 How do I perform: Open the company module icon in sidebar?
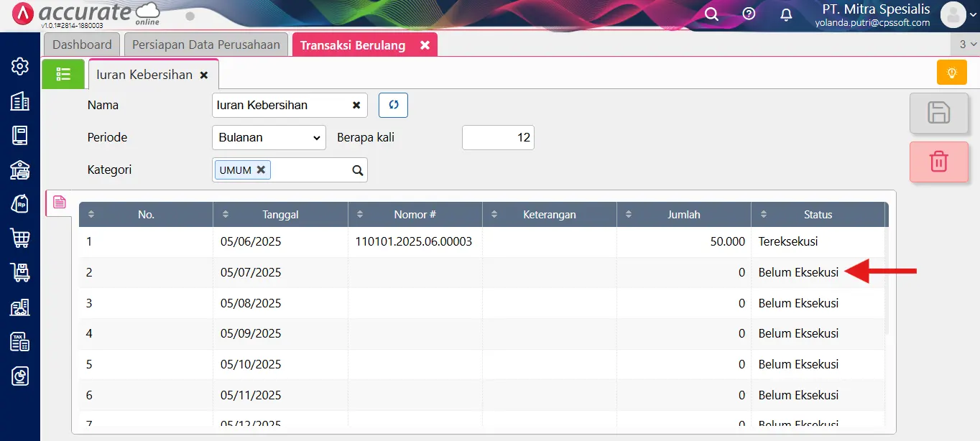tap(19, 101)
